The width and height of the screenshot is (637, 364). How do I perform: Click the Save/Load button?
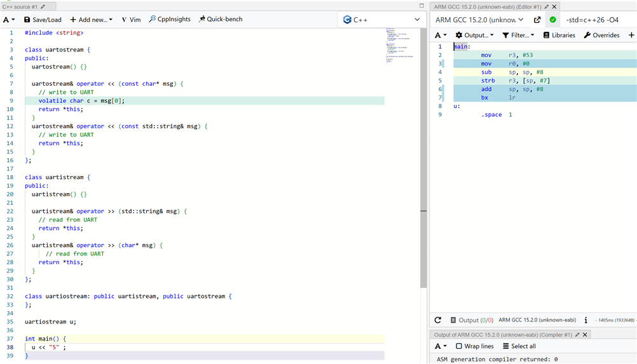coord(43,20)
